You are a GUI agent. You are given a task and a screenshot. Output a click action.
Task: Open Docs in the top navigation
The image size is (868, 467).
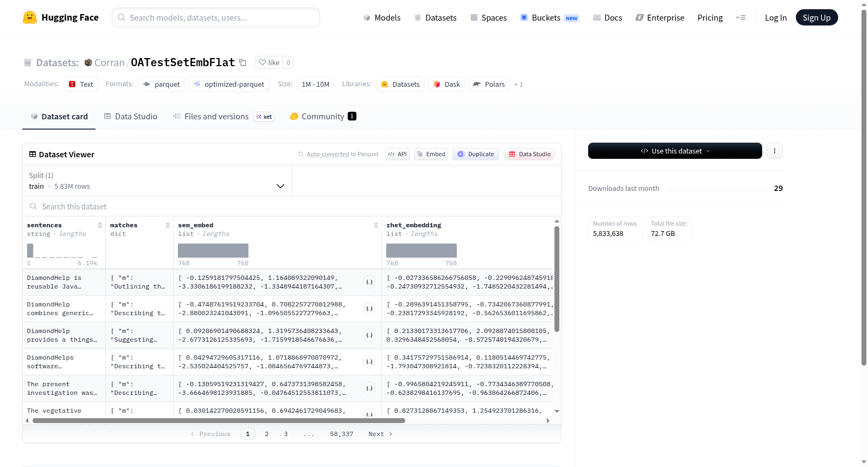coord(608,17)
